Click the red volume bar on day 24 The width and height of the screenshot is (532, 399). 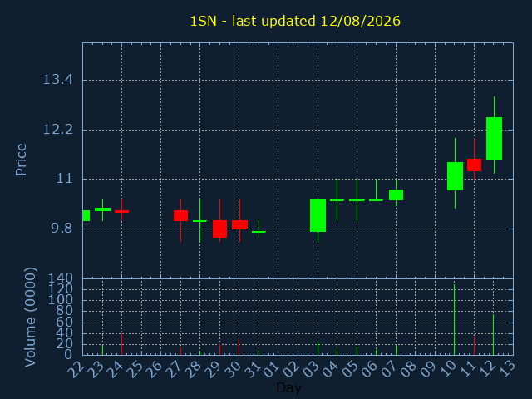coord(122,345)
